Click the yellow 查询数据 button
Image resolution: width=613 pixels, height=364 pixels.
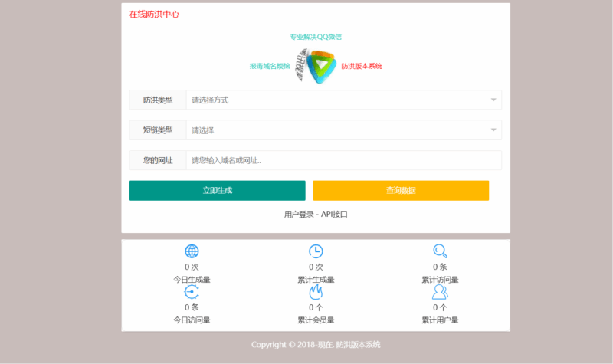(x=401, y=190)
